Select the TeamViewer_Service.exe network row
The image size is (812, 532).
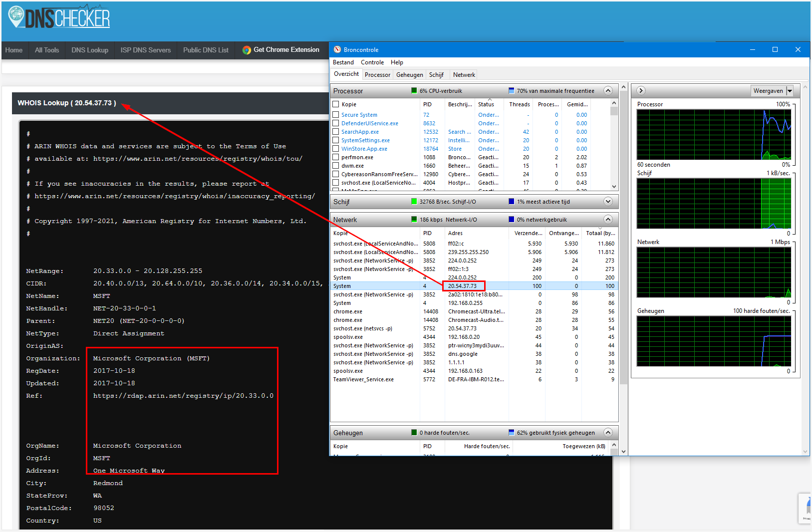(x=474, y=379)
